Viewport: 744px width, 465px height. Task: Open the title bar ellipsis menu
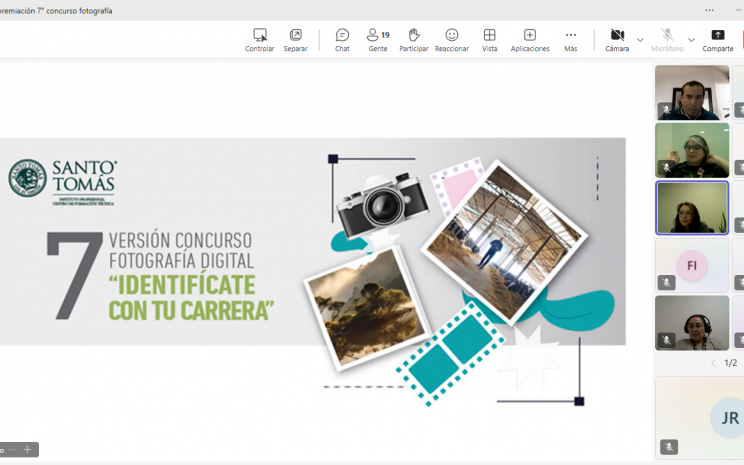pos(709,10)
